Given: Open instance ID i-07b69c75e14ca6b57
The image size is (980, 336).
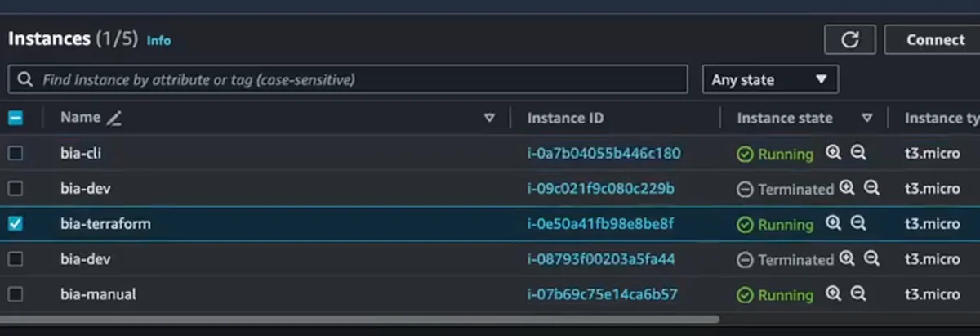Looking at the screenshot, I should pos(603,294).
